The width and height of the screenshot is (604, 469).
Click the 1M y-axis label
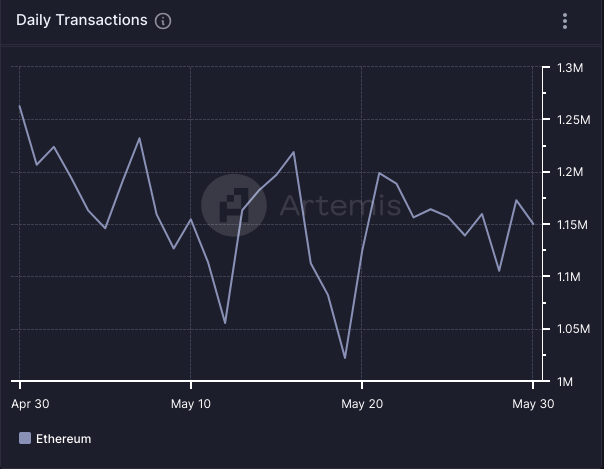[564, 381]
